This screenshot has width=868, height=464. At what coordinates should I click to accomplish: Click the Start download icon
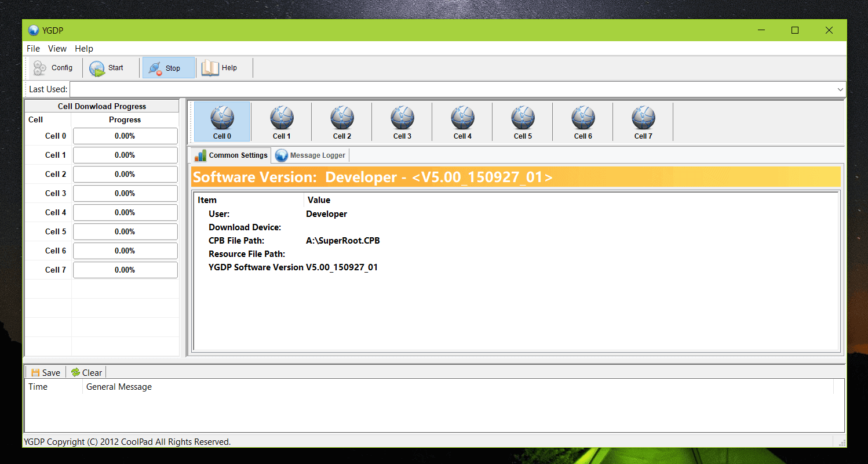point(97,68)
